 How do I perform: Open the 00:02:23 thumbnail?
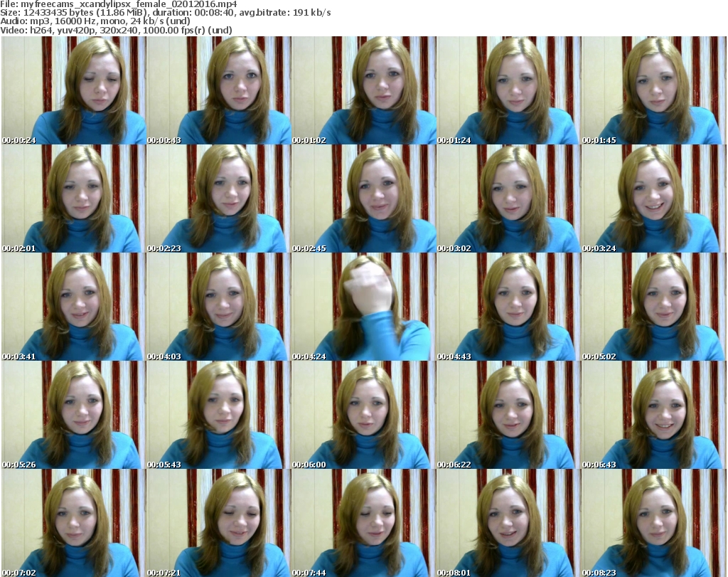[x=219, y=198]
